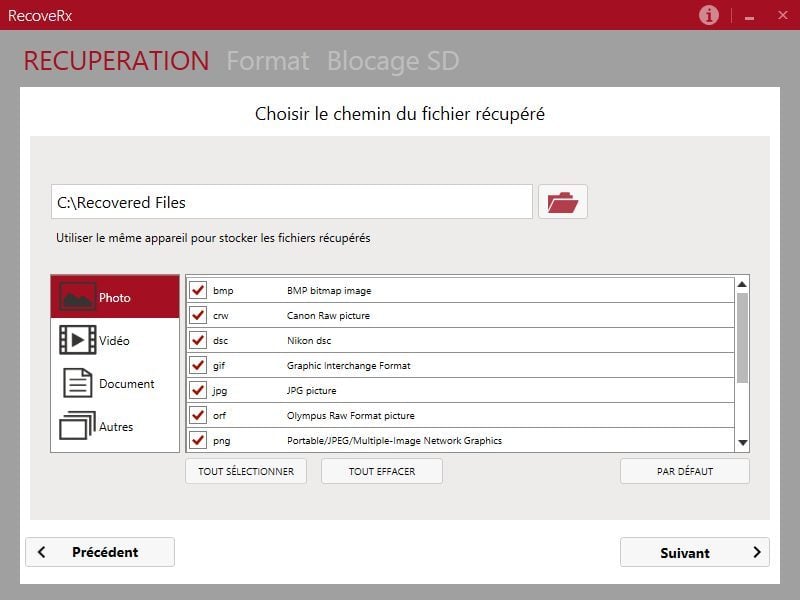Open the Blocage SD tab

(393, 61)
